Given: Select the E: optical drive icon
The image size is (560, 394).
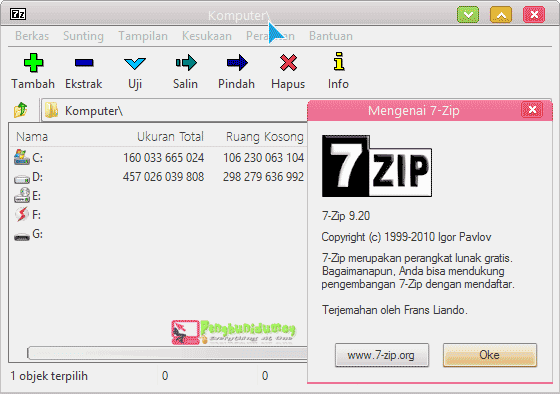Looking at the screenshot, I should point(22,195).
